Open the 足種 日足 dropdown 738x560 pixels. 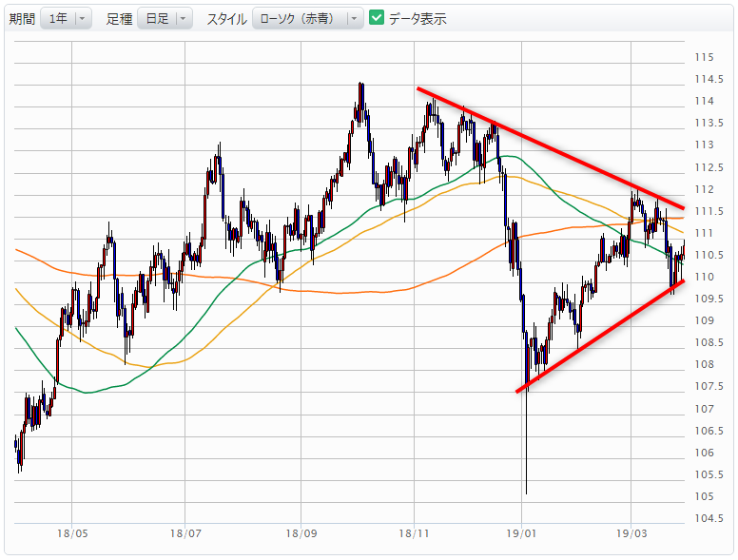tap(165, 18)
